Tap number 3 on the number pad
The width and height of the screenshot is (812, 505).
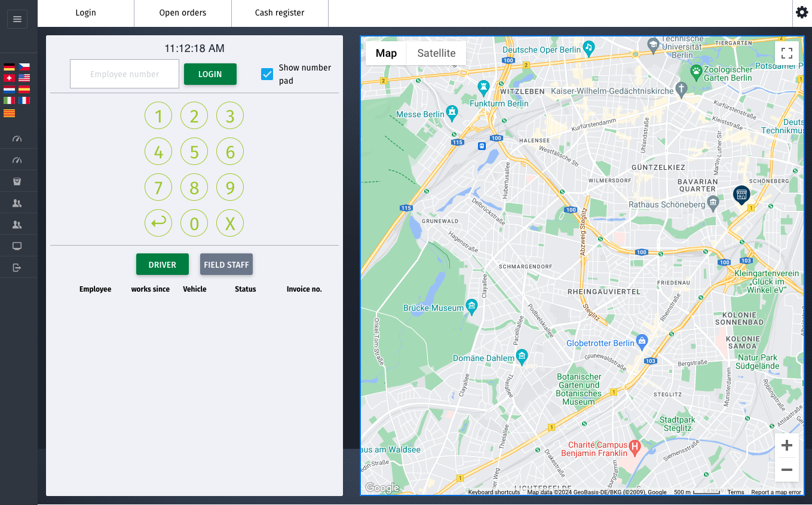(x=230, y=116)
